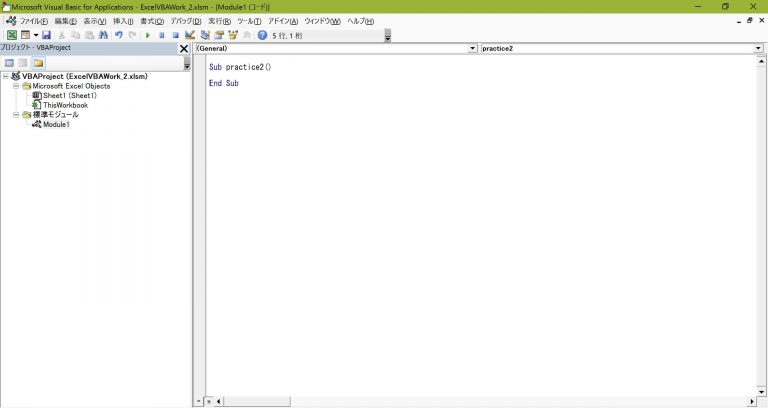768x408 pixels.
Task: Collapse the 標準モジュール folder node
Action: [x=16, y=115]
